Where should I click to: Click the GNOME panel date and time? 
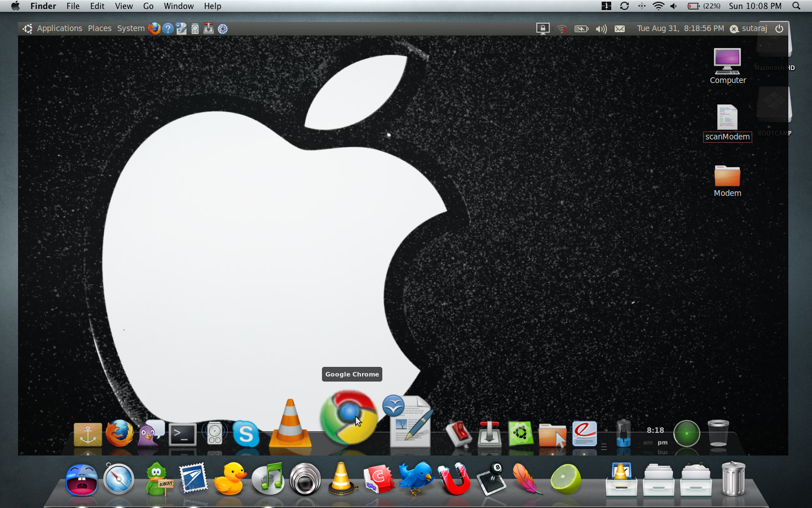(x=681, y=28)
